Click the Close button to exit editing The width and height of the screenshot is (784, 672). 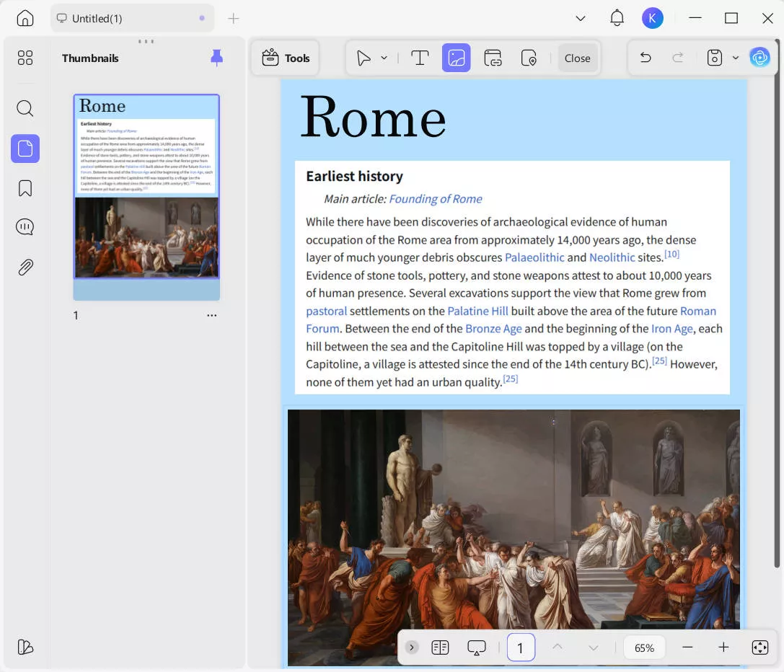point(577,58)
